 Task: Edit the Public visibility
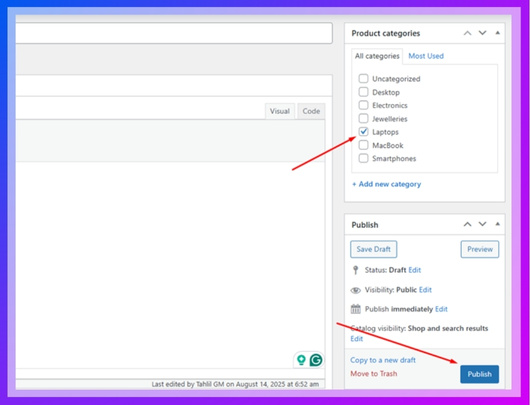point(425,290)
